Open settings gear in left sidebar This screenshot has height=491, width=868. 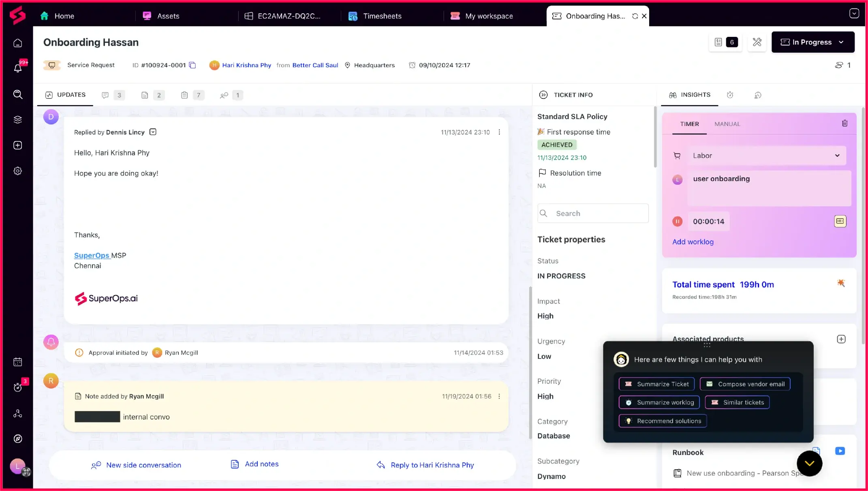point(17,171)
